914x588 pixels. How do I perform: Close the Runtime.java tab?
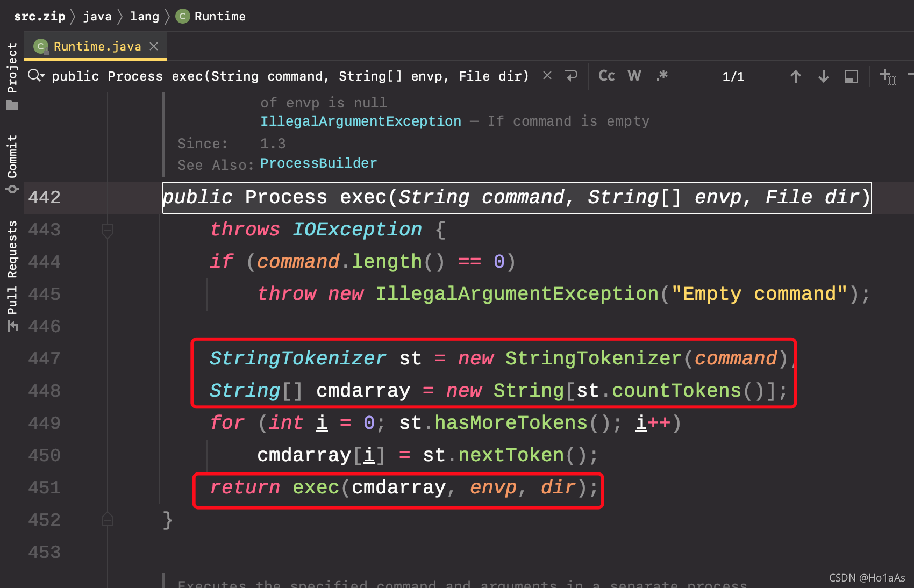coord(154,46)
